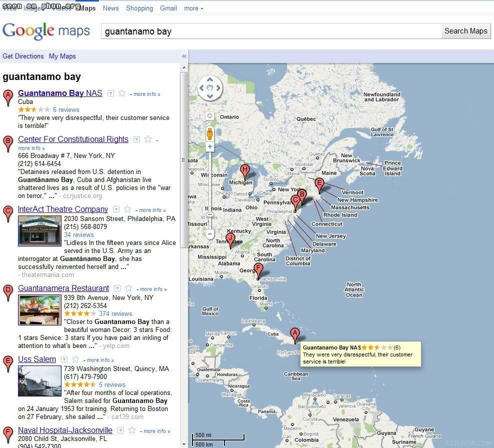This screenshot has height=448, width=494.
Task: Click the Search Maps button
Action: (x=465, y=31)
